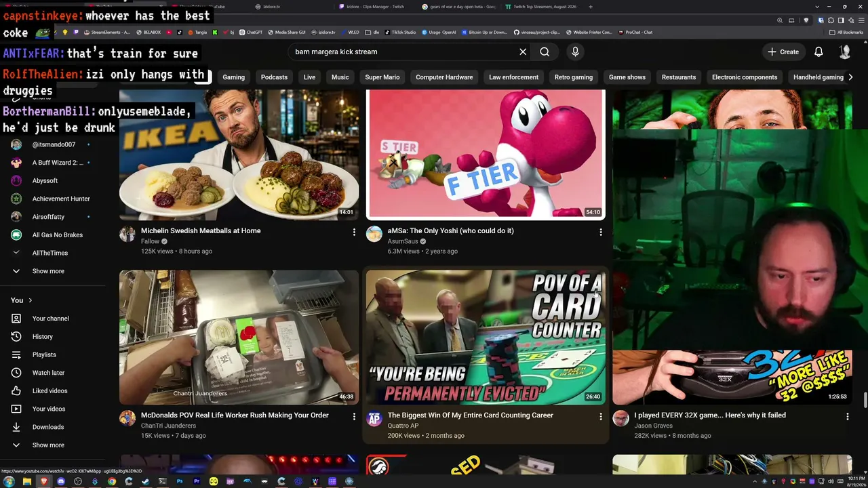Play McDonalds POV worker thumbnail
This screenshot has width=868, height=488.
(x=239, y=338)
